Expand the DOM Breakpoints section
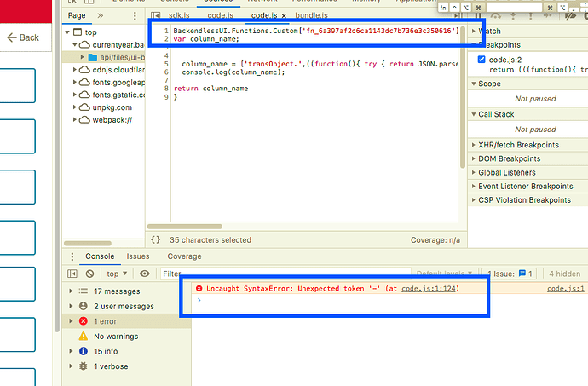Viewport: 588px width, 386px height. pos(473,158)
